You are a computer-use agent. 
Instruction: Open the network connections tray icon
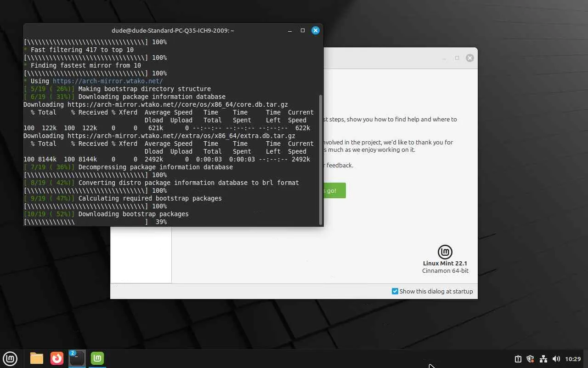coord(543,359)
